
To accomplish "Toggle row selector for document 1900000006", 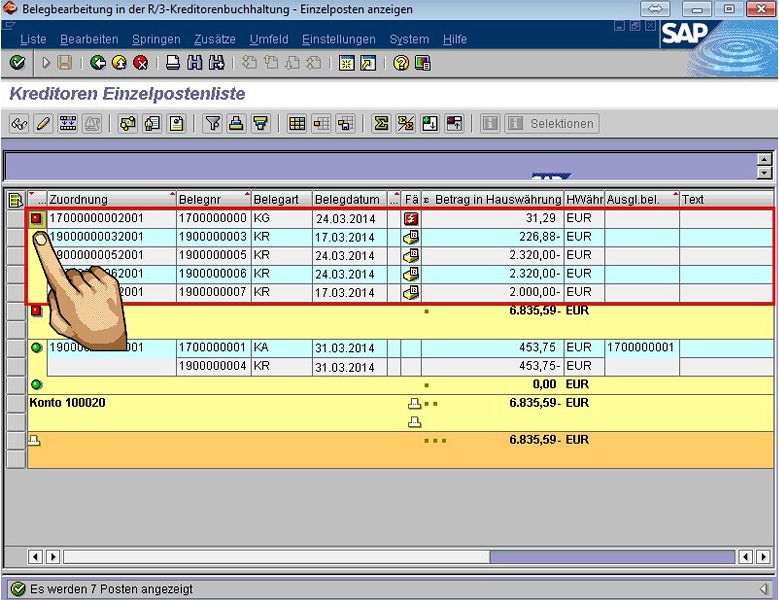I will click(x=16, y=274).
